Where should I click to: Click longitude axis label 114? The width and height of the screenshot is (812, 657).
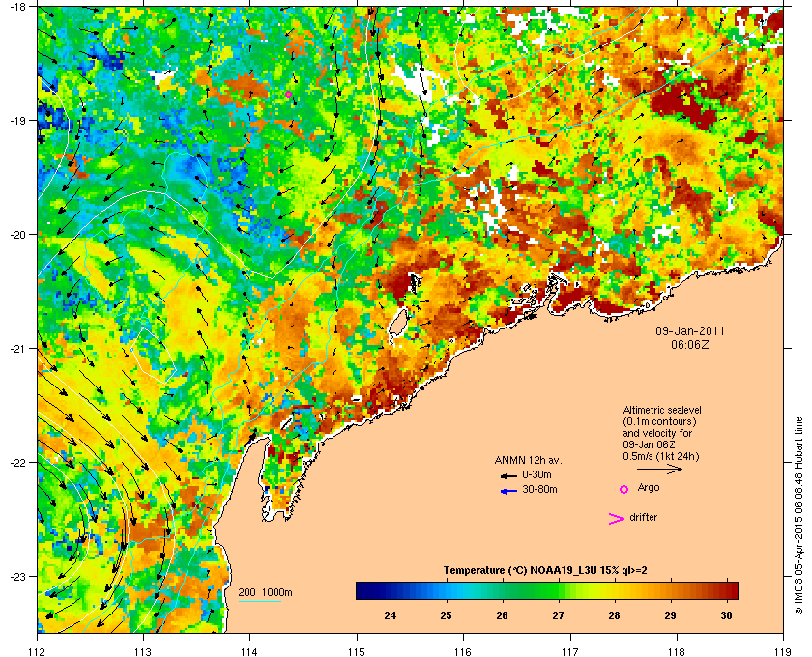point(249,651)
